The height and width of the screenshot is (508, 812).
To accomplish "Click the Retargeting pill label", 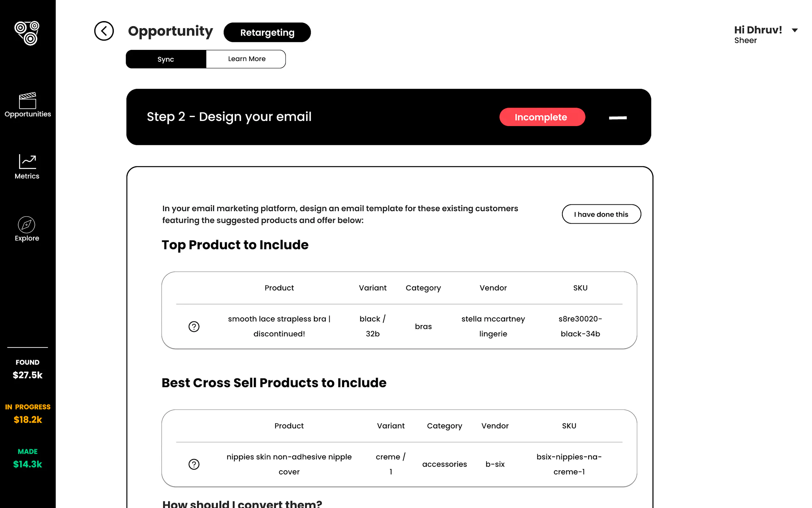I will [x=267, y=33].
